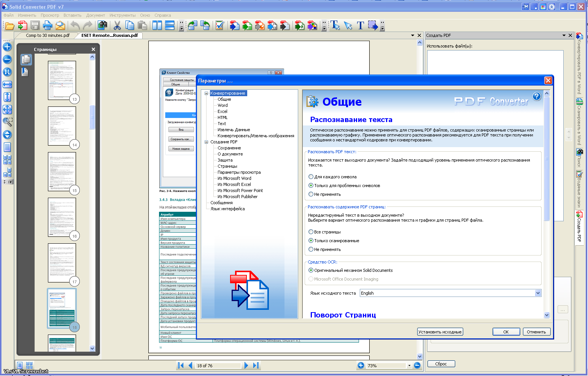Click the actual size 1:1 icon
This screenshot has height=376, width=588.
7,72
